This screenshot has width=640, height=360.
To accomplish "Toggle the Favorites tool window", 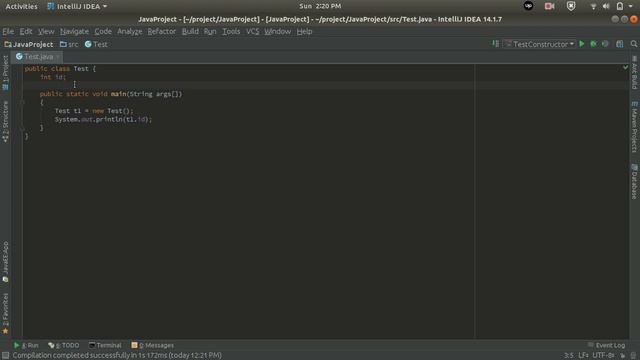I will [5, 313].
